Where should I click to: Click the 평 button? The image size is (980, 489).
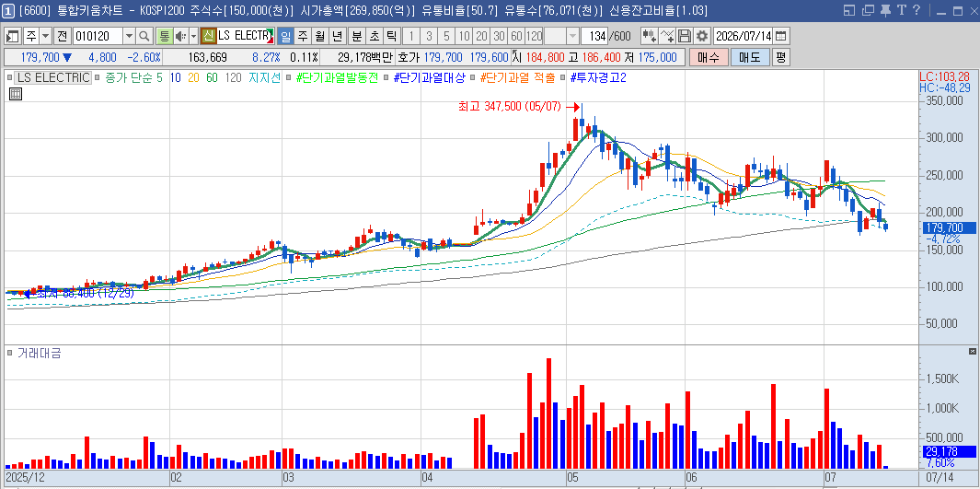(x=780, y=57)
